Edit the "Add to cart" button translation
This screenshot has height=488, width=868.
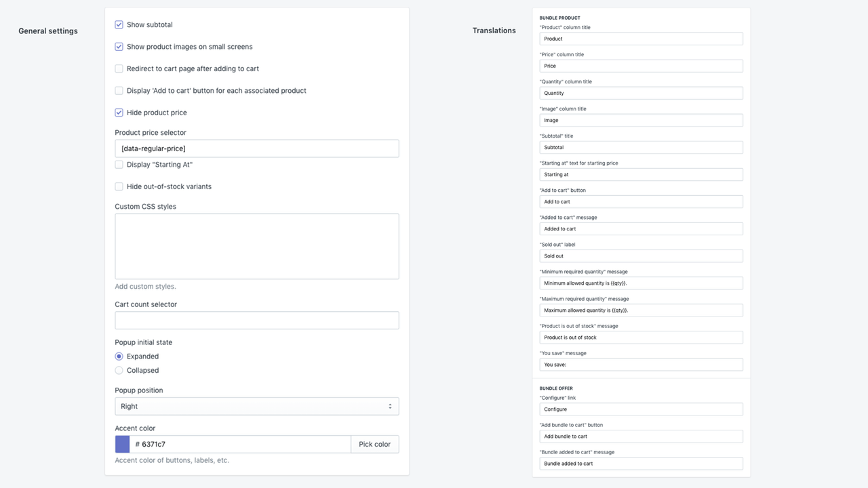[641, 201]
